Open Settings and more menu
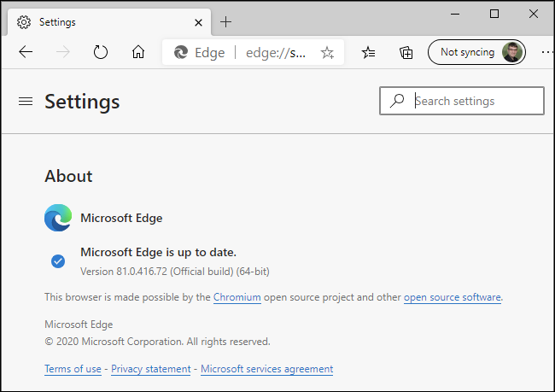555x392 pixels. click(x=546, y=53)
